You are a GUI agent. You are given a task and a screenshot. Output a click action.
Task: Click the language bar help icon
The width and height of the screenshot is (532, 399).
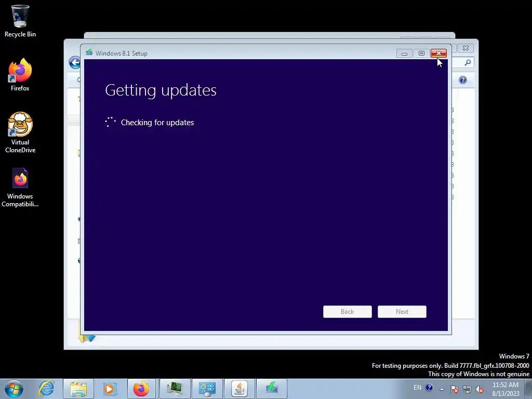[x=429, y=388]
